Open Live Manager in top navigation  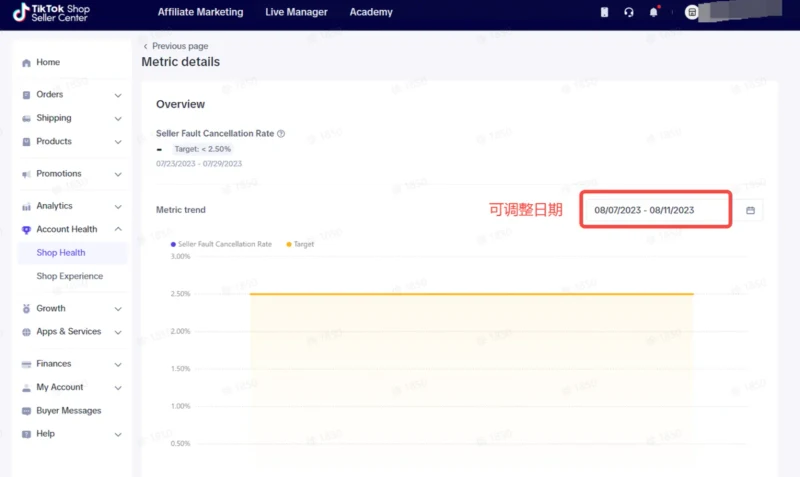coord(296,12)
